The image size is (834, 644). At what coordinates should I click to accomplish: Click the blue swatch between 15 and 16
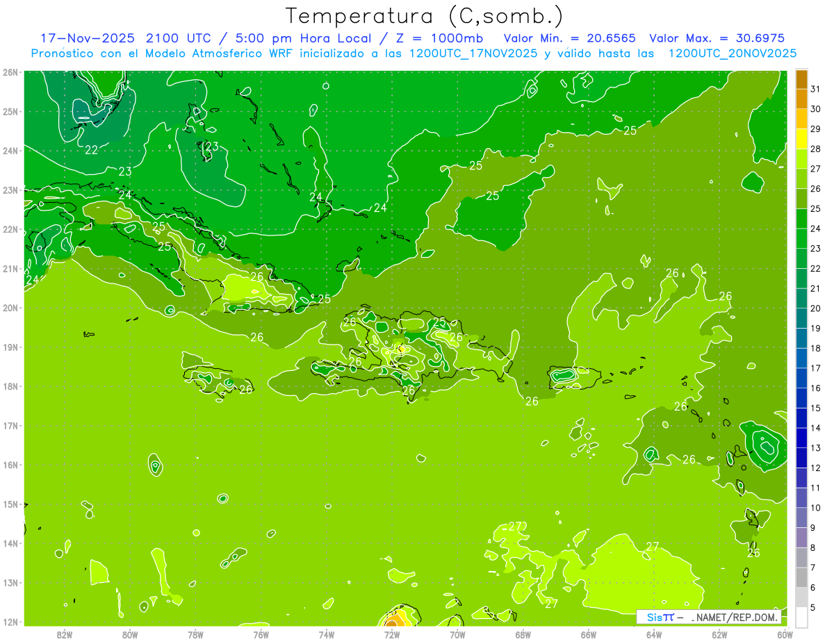point(802,399)
